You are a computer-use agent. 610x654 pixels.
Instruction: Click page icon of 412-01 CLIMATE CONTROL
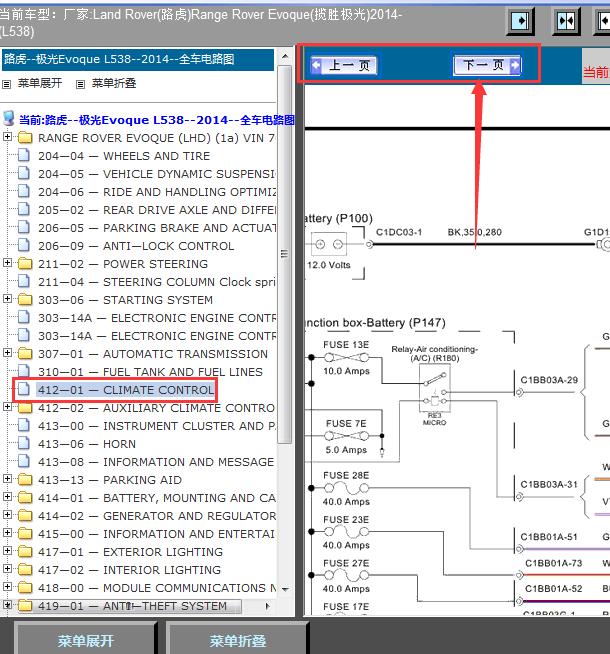click(x=24, y=389)
